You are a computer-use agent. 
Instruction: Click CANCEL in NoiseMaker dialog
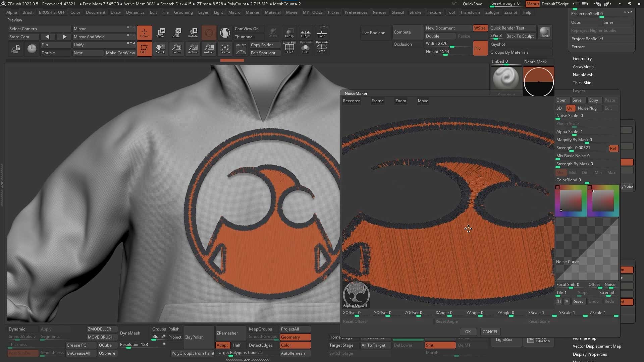490,332
